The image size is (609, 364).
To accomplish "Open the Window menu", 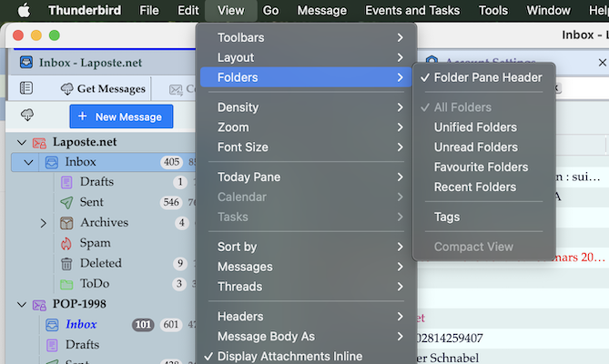I will 548,11.
